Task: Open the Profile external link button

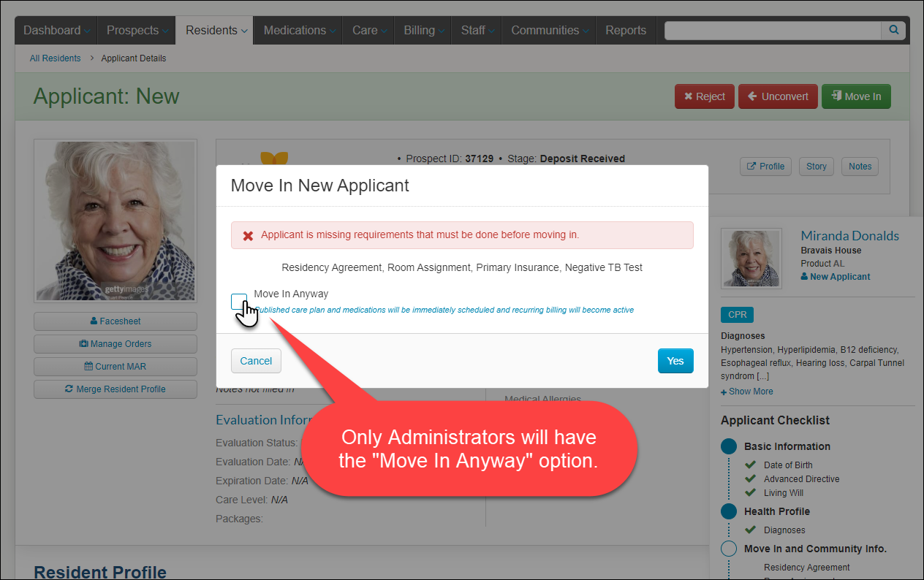Action: coord(765,167)
